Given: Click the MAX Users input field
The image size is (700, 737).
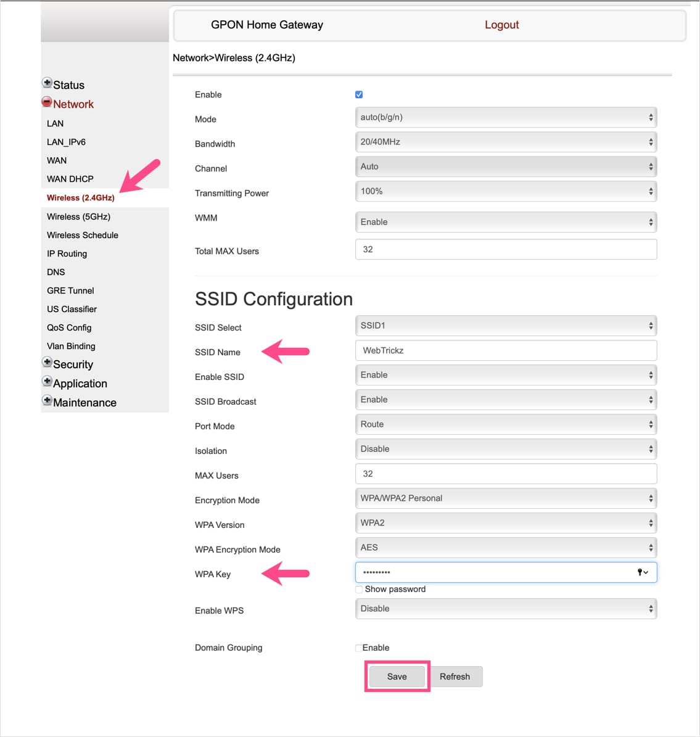Looking at the screenshot, I should (x=506, y=474).
